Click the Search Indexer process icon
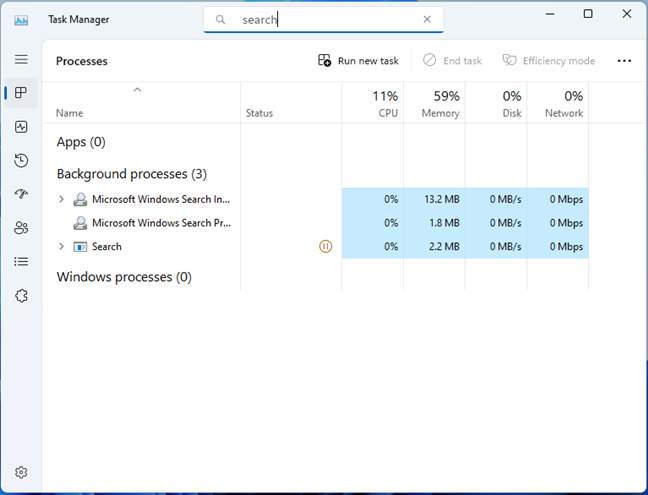This screenshot has height=495, width=648. [80, 200]
